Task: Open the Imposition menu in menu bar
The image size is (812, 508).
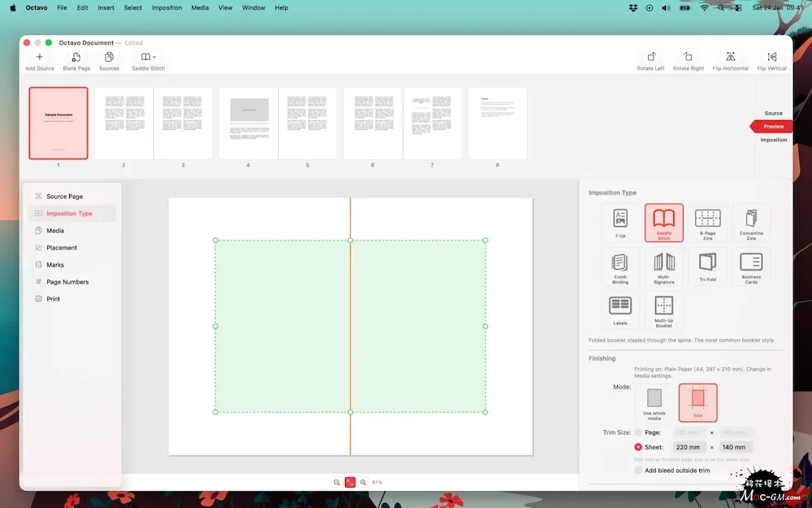Action: (x=166, y=7)
